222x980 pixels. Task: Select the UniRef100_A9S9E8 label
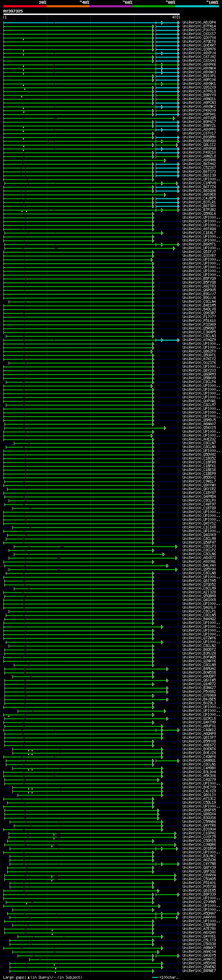[199, 194]
